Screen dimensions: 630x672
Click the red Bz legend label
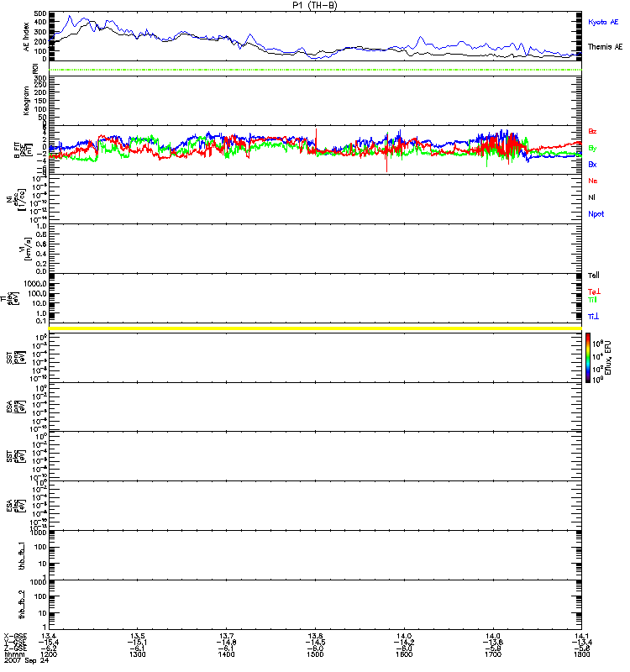pyautogui.click(x=592, y=131)
